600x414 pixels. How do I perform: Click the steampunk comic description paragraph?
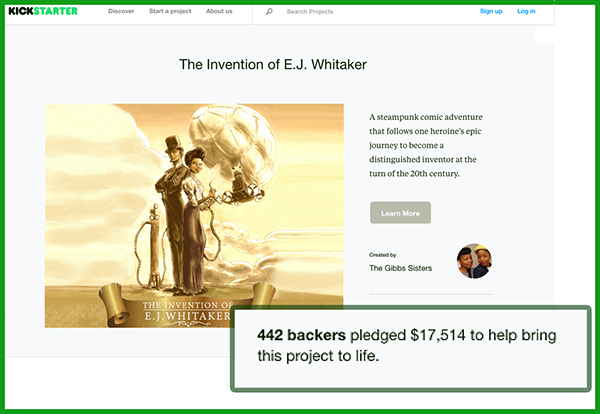click(x=426, y=145)
